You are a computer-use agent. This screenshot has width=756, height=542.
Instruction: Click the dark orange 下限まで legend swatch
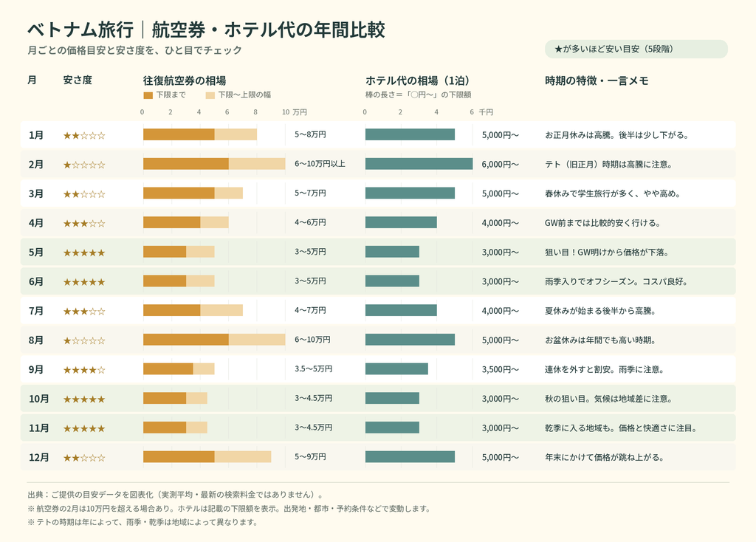148,95
